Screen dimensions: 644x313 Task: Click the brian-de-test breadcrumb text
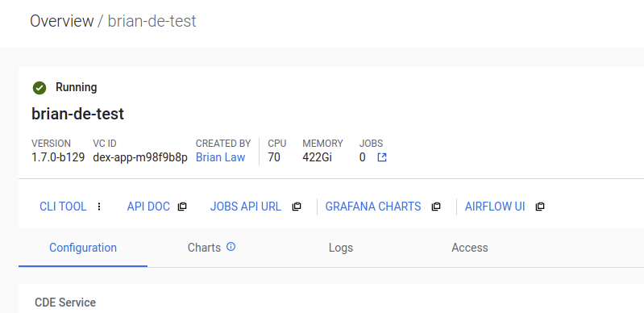pos(152,21)
